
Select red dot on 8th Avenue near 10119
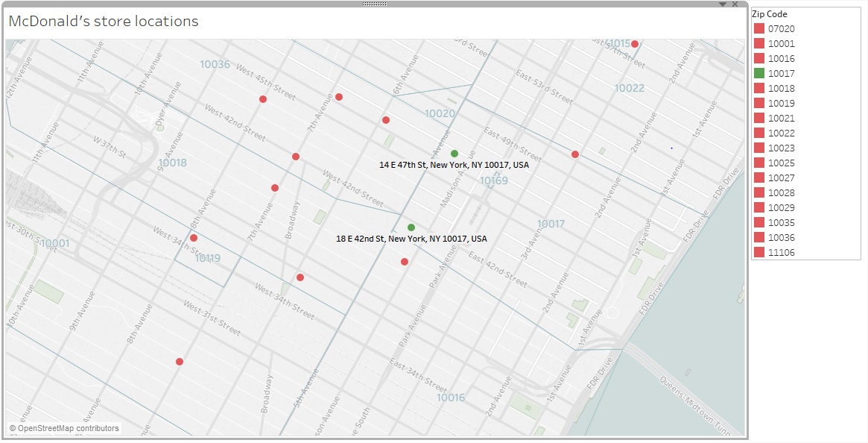(x=194, y=238)
